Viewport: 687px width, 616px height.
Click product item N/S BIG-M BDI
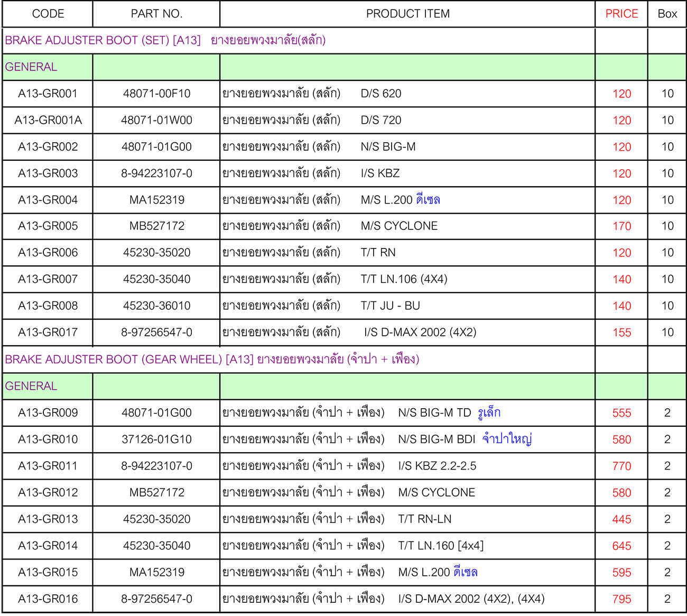437,439
